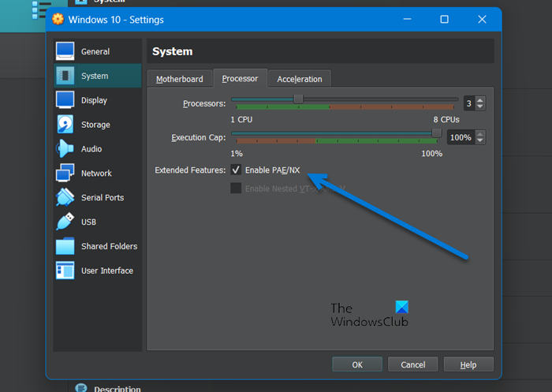Viewport: 552px width, 392px height.
Task: Select the General label in sidebar
Action: [95, 51]
